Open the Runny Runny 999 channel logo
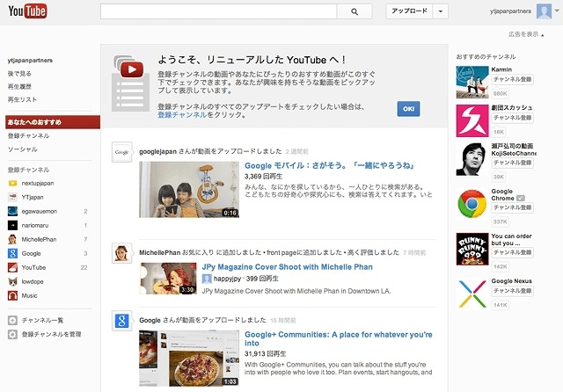563x392 pixels. pos(472,249)
